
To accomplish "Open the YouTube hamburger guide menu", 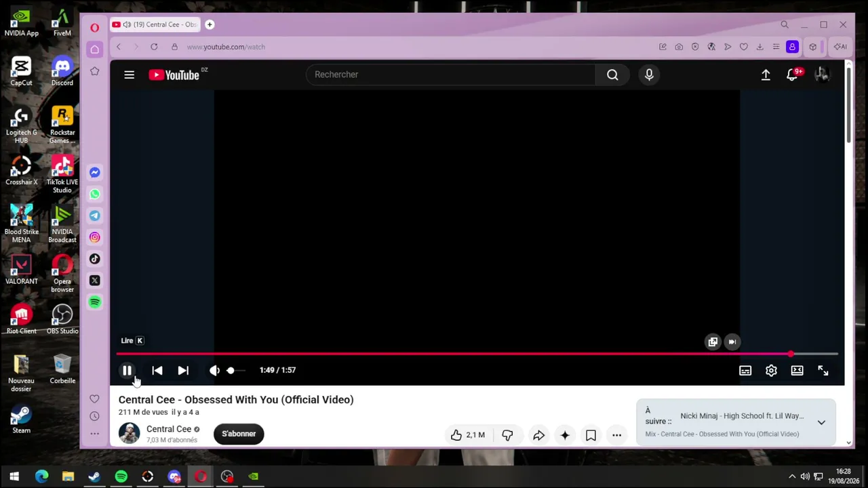I will coord(129,75).
